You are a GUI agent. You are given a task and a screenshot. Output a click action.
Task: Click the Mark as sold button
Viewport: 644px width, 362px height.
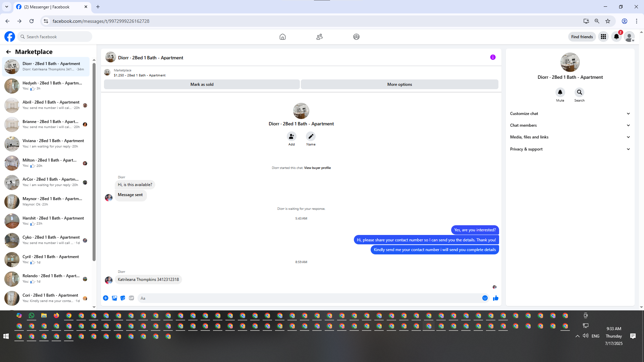point(202,84)
